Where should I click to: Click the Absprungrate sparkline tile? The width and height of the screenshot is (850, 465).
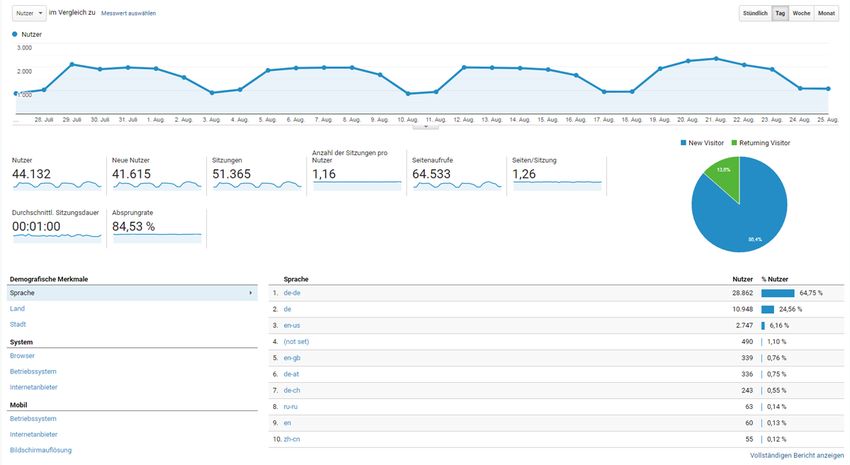click(156, 227)
